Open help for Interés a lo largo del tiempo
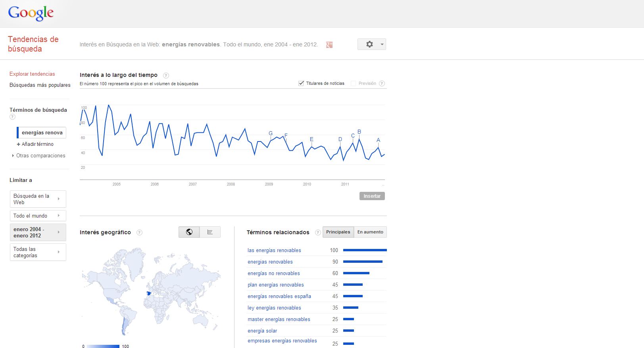Image resolution: width=644 pixels, height=348 pixels. (x=166, y=75)
